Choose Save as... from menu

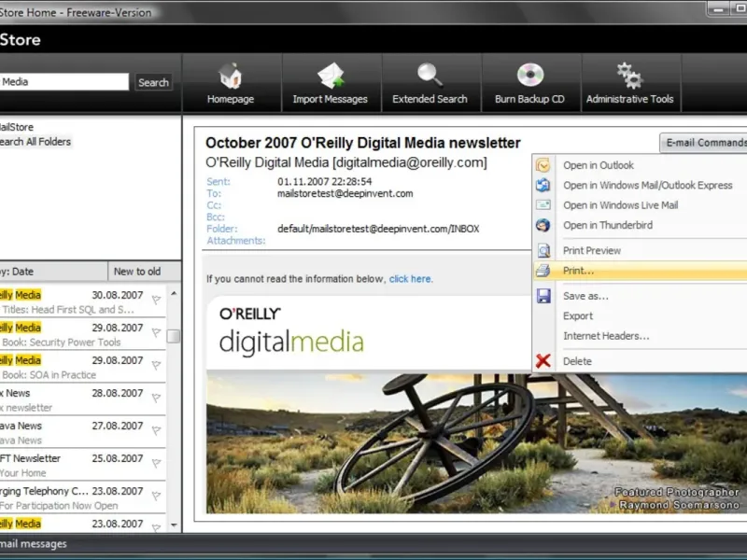[585, 296]
